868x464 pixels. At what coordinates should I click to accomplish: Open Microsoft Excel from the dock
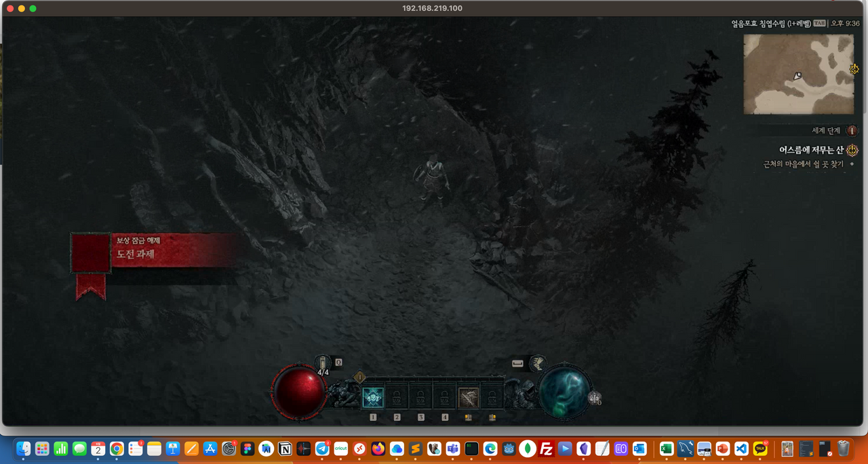(x=667, y=448)
